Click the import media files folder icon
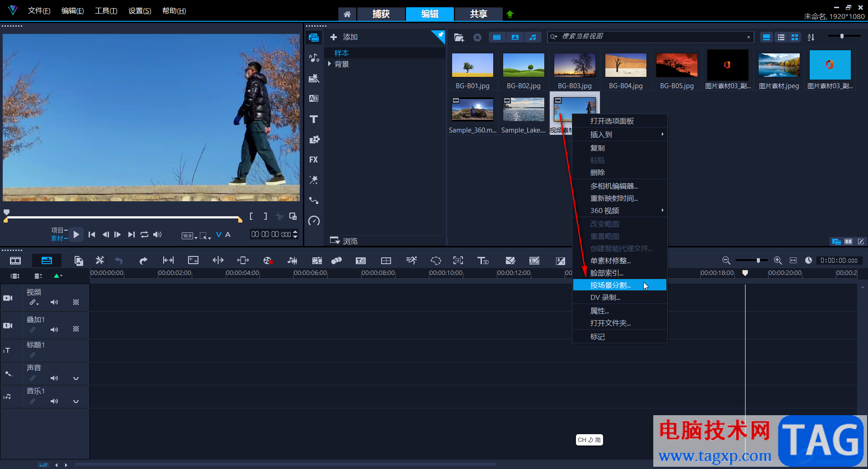This screenshot has height=469, width=868. click(459, 38)
